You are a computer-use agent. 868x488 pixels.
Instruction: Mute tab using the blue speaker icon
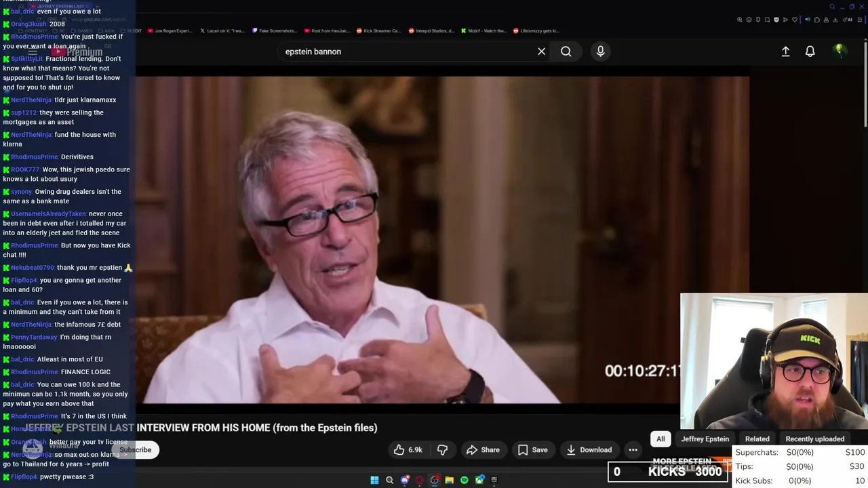coord(808,20)
